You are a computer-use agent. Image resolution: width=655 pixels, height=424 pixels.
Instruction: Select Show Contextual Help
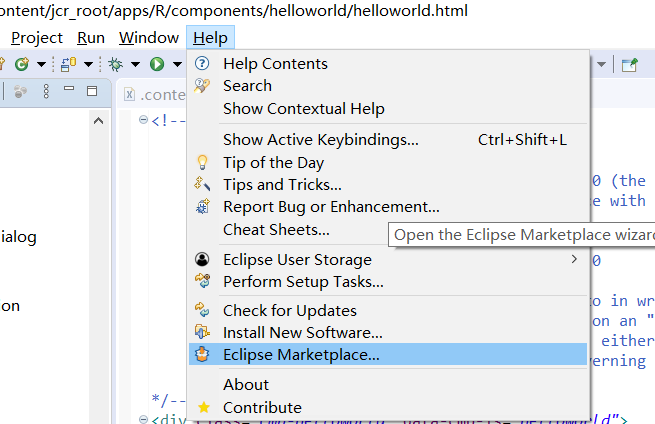click(388, 109)
